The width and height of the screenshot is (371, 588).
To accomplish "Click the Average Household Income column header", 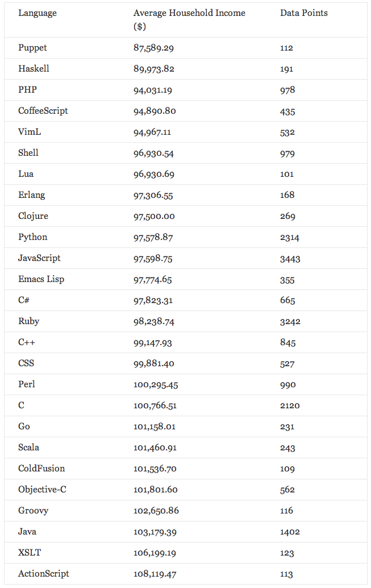I will [x=189, y=13].
